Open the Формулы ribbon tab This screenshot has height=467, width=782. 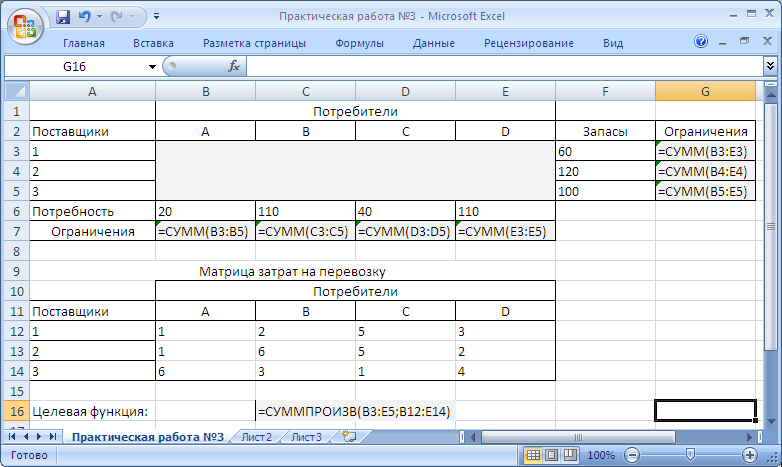point(359,43)
